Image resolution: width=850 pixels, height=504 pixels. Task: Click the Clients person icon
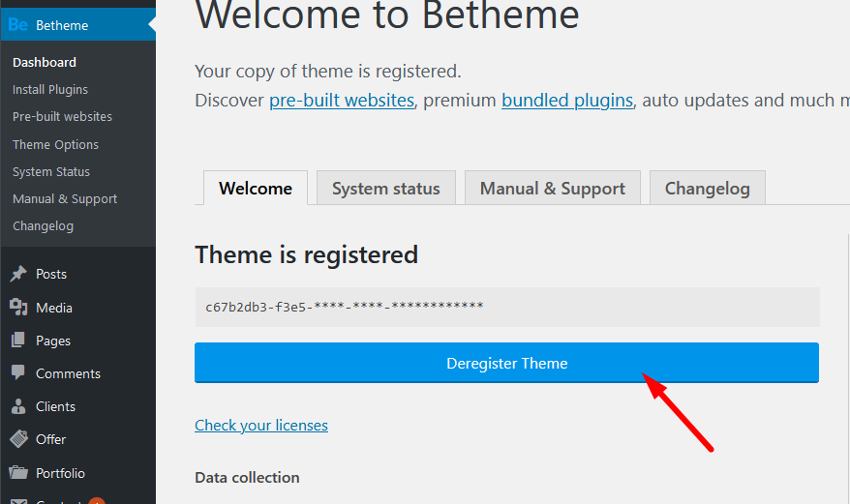[18, 406]
